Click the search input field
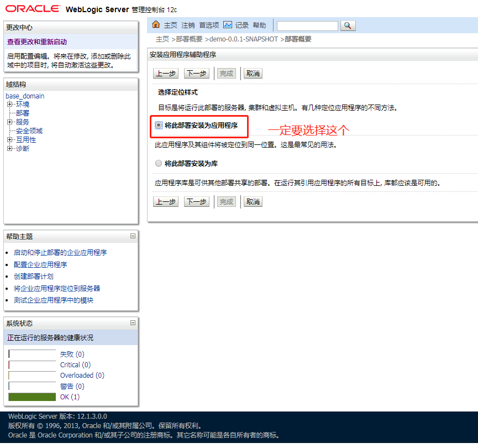This screenshot has height=448, width=478. pos(307,26)
